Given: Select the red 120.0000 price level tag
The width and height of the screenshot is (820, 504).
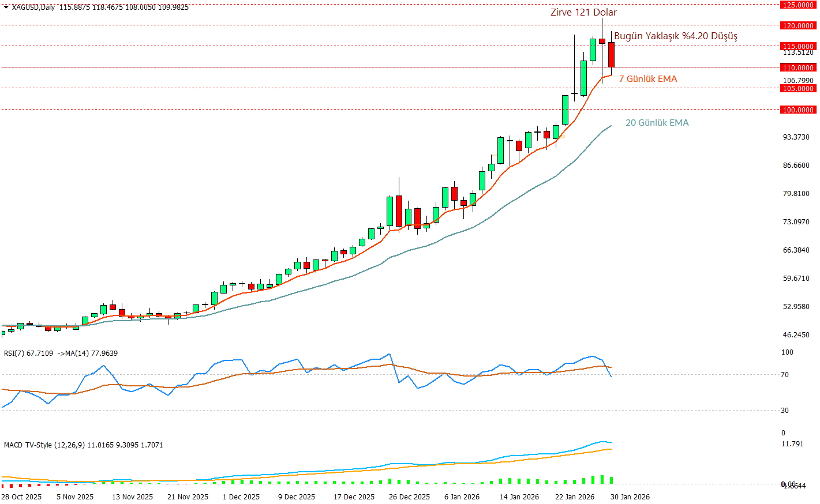Looking at the screenshot, I should pos(797,26).
